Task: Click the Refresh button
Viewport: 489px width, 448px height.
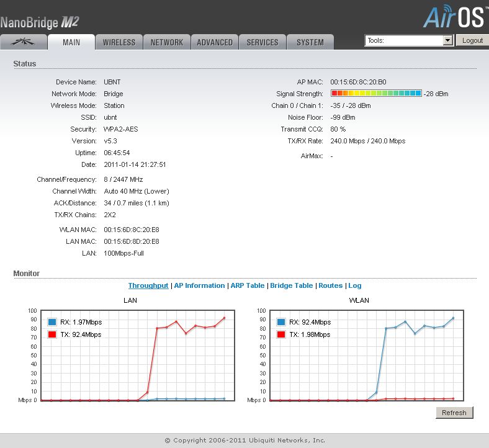Action: point(454,413)
